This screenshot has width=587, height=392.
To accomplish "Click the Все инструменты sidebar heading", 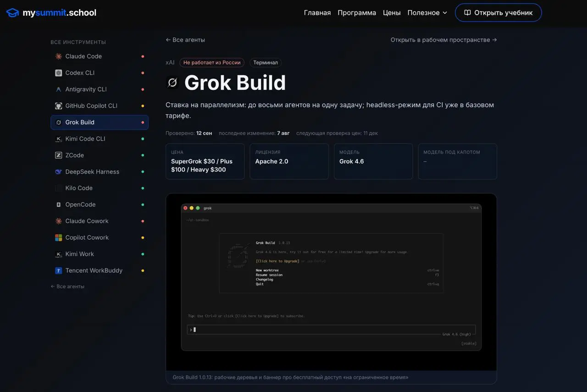I will pos(78,42).
